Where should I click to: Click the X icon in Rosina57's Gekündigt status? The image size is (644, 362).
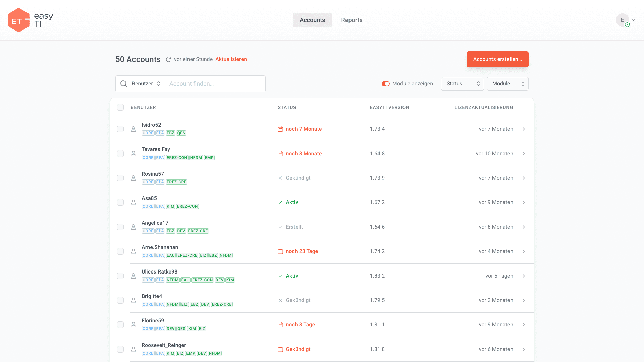[280, 178]
